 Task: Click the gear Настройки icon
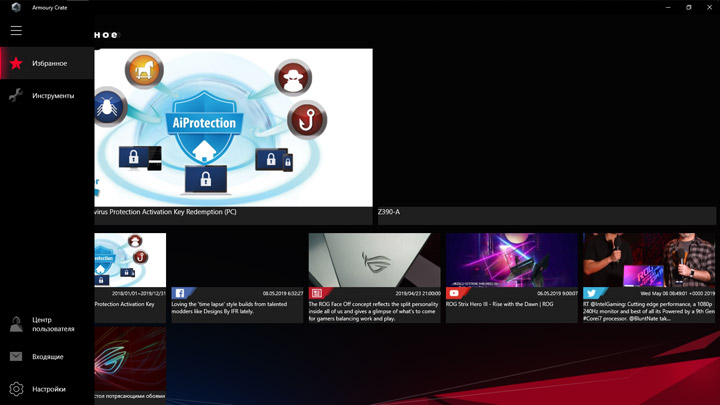pos(16,389)
